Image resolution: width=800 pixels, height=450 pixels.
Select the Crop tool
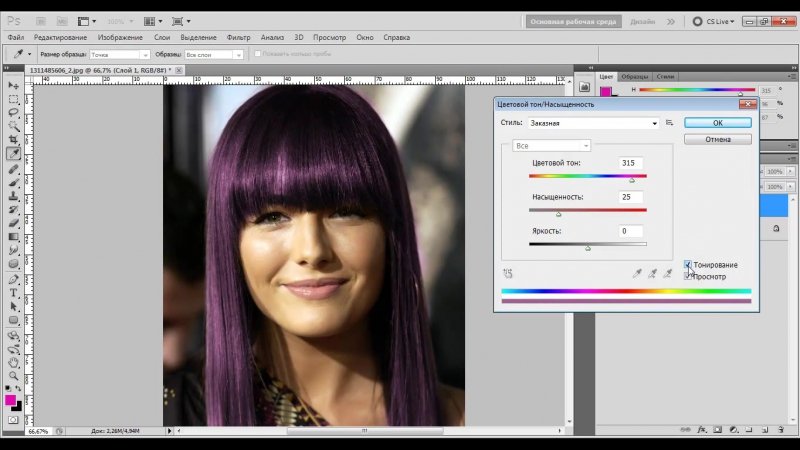point(14,141)
